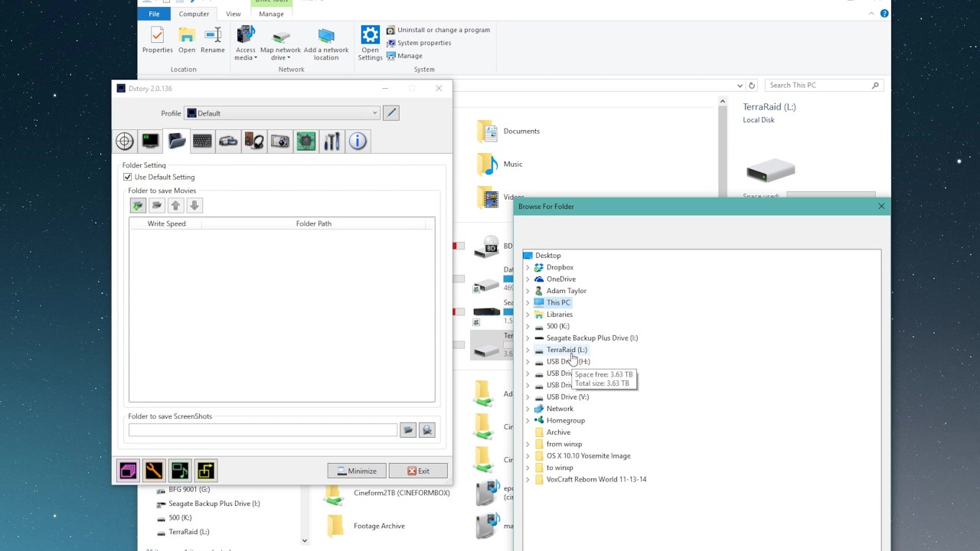The width and height of the screenshot is (980, 551).
Task: Click the blue information tab icon
Action: pyautogui.click(x=358, y=141)
